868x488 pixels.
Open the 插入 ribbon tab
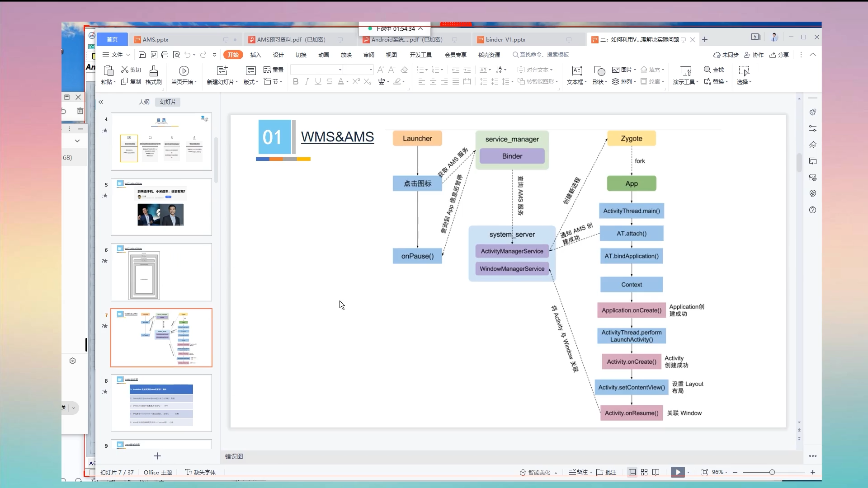[255, 55]
